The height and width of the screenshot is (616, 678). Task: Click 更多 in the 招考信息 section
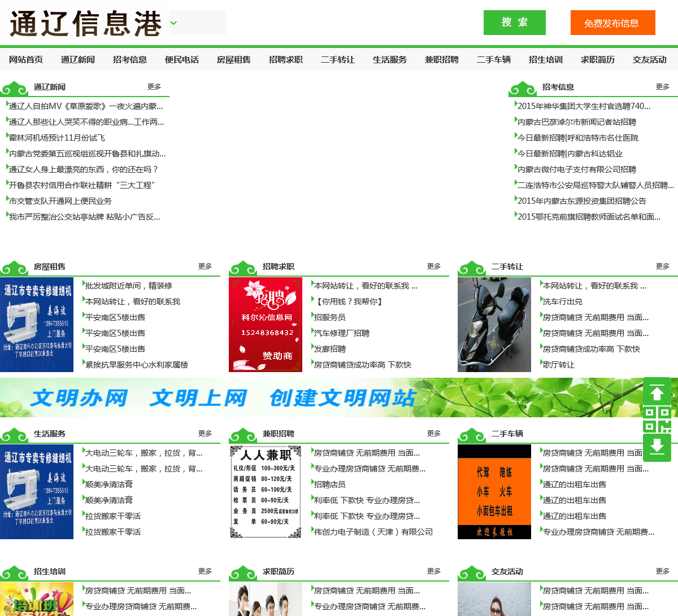(x=663, y=86)
